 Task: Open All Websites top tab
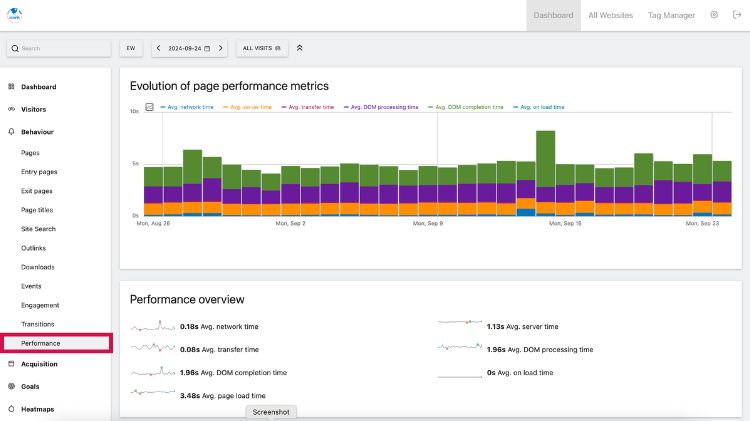click(x=610, y=15)
